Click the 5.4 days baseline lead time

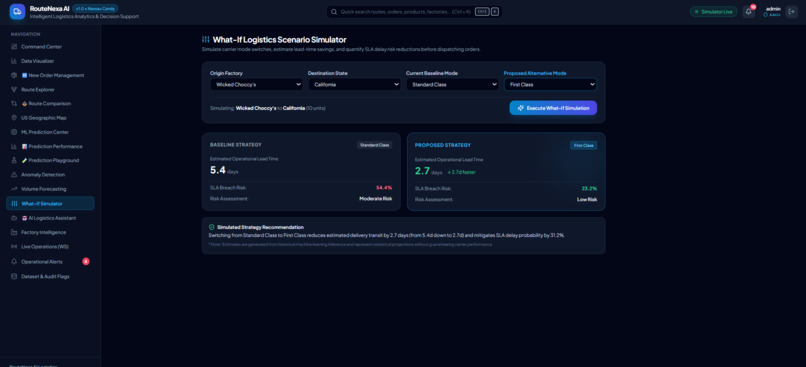(224, 170)
